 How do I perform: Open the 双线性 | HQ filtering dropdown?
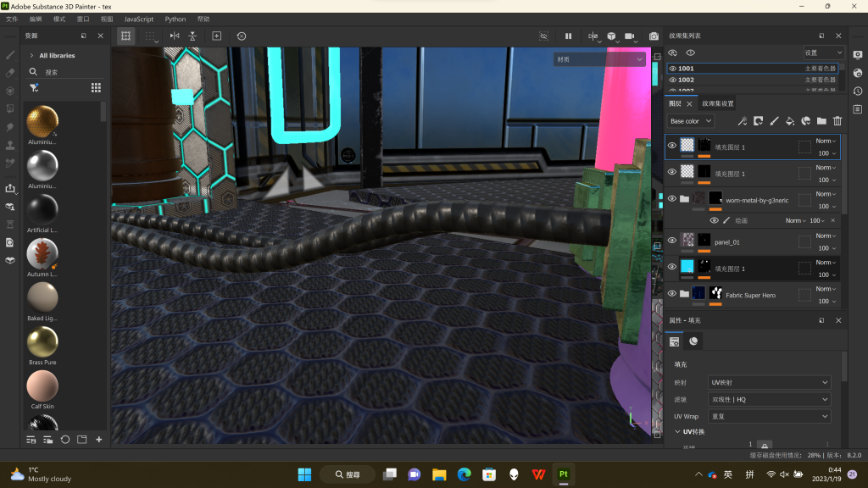[770, 400]
